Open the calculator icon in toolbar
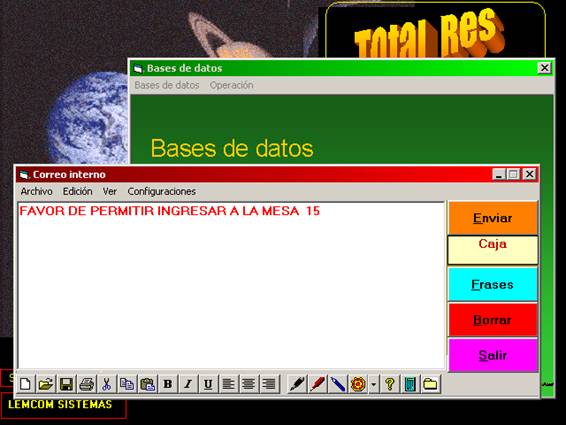 (410, 384)
